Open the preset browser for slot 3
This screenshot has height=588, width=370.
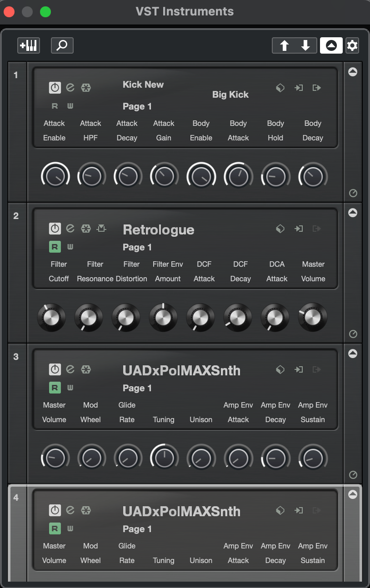coord(280,369)
